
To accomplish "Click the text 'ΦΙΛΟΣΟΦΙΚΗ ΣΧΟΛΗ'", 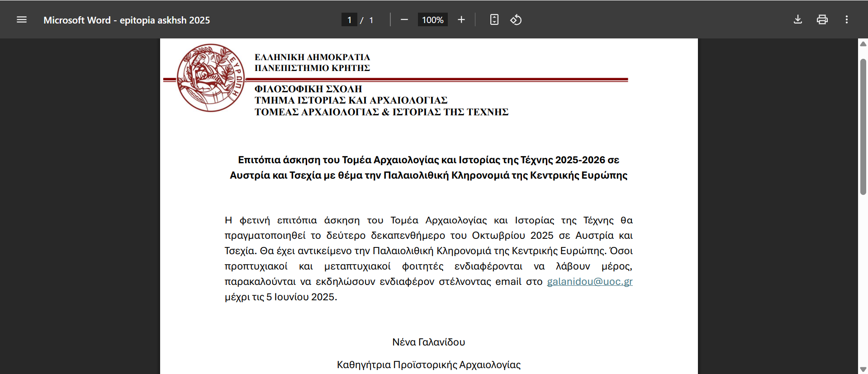I will pyautogui.click(x=308, y=89).
